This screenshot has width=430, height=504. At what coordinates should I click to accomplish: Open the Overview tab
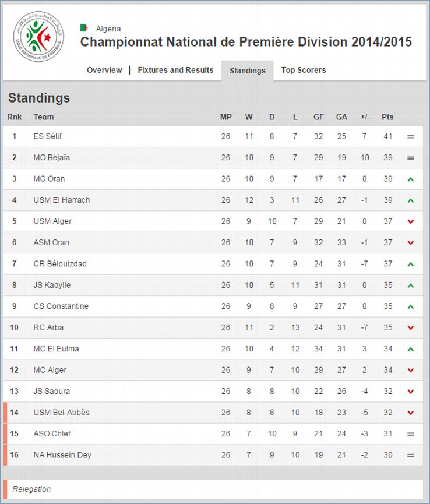pyautogui.click(x=104, y=70)
